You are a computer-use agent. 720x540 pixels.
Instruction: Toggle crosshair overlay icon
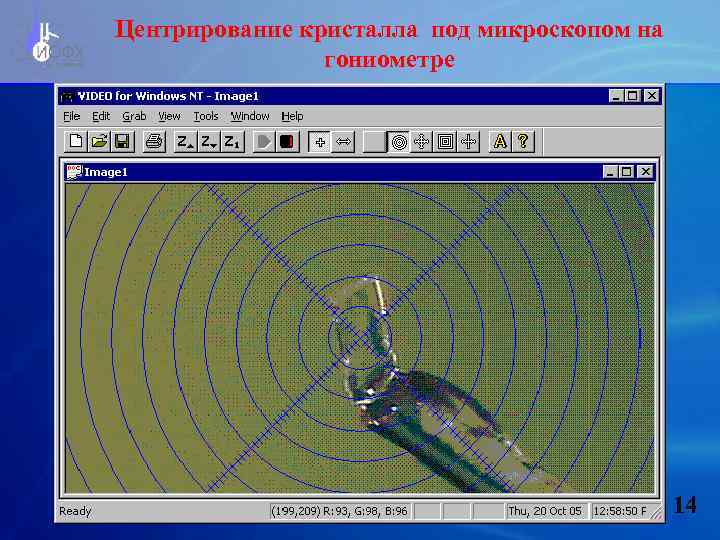click(x=468, y=141)
